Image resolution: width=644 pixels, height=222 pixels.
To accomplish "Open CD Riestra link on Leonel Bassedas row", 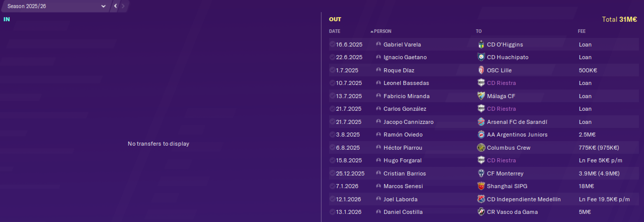I will tap(501, 83).
